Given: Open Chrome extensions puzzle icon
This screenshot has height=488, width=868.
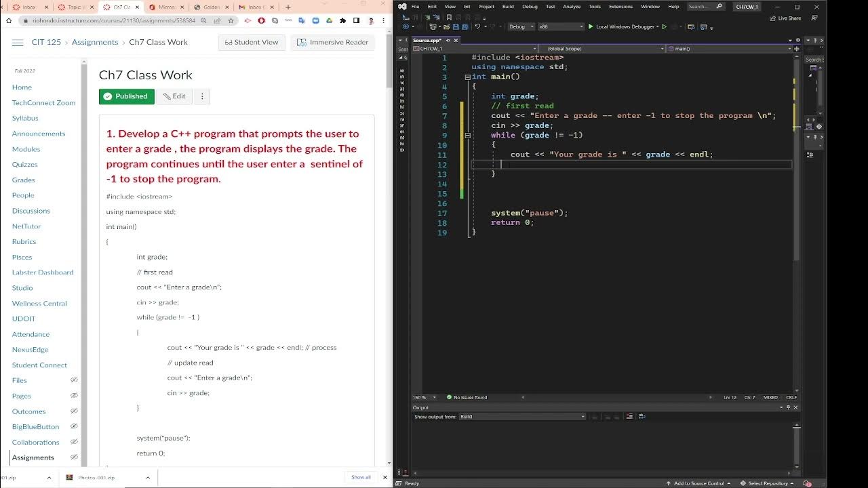Looking at the screenshot, I should tap(343, 20).
